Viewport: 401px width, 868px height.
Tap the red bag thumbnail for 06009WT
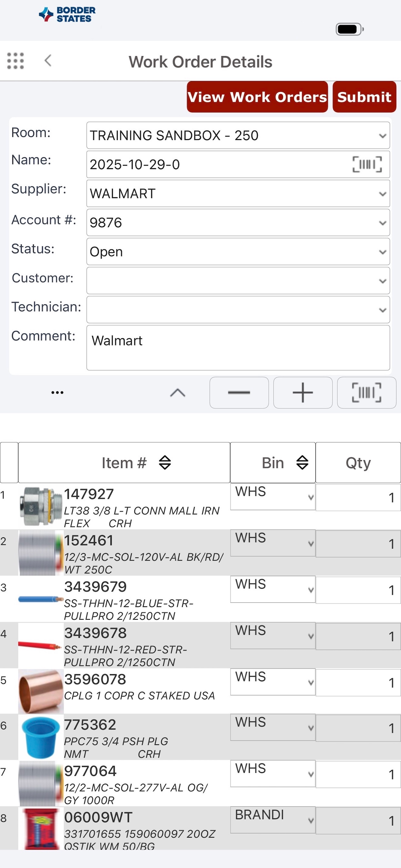(41, 828)
